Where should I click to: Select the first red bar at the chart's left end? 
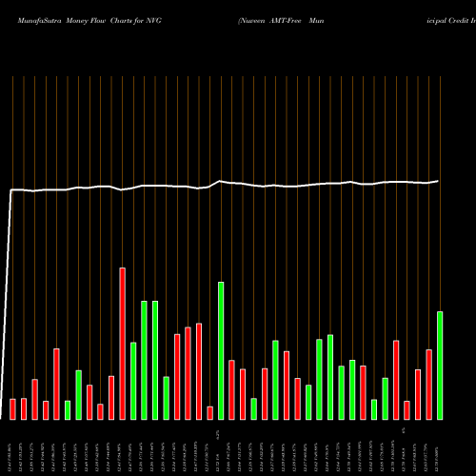click(12, 409)
